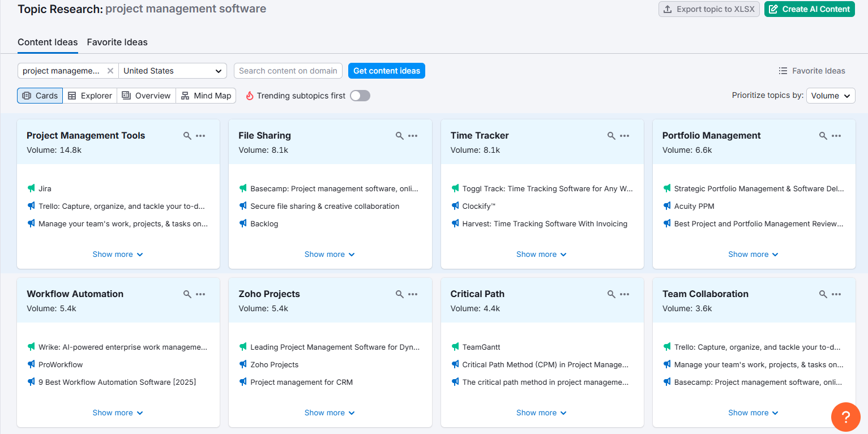Viewport: 868px width, 434px height.
Task: Switch to Mind Map view
Action: [x=206, y=96]
